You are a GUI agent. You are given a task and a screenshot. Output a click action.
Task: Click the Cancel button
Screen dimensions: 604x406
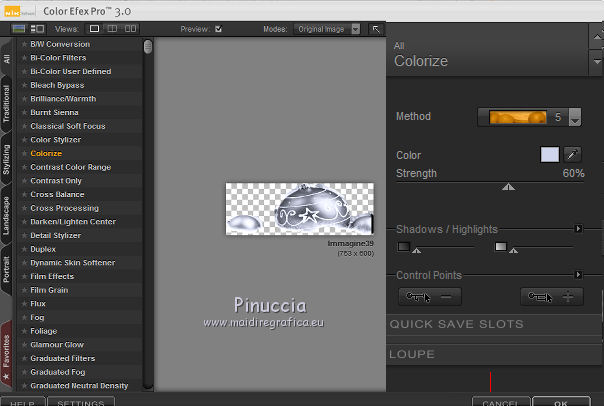(501, 402)
